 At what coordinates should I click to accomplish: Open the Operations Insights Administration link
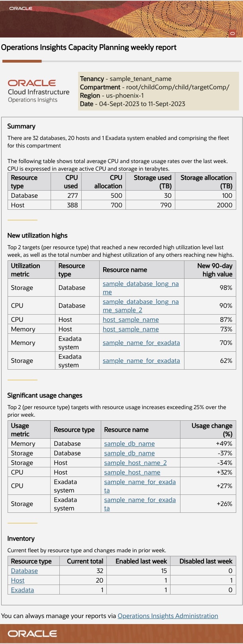pos(168,616)
